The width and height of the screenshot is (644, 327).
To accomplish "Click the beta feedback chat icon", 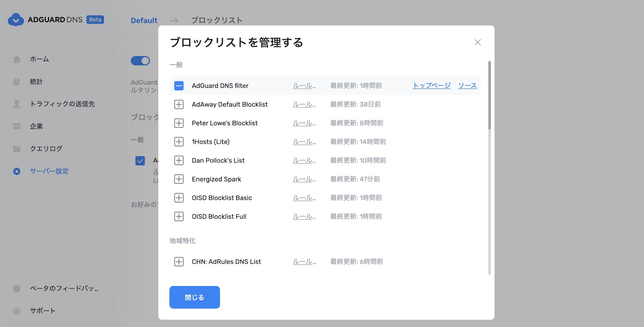I will (x=17, y=288).
